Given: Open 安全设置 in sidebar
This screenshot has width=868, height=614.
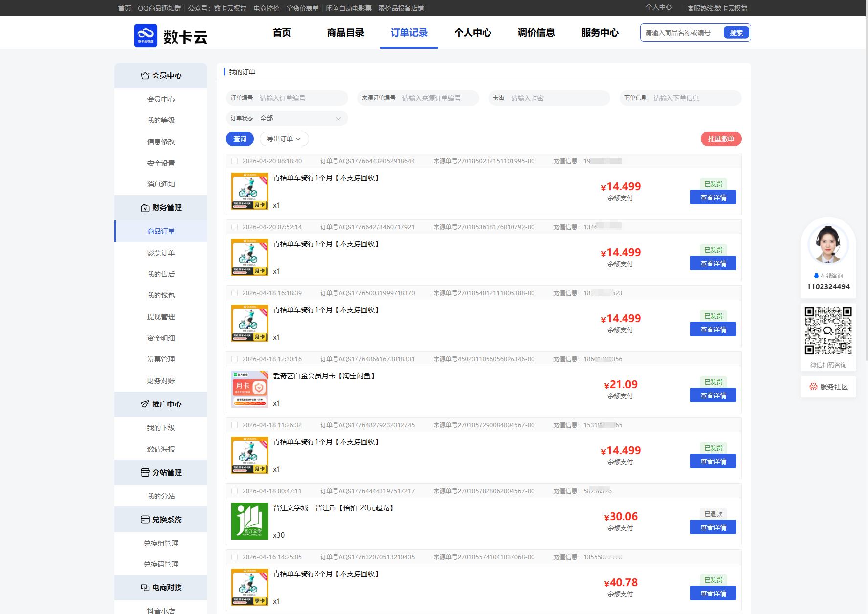Looking at the screenshot, I should click(161, 163).
